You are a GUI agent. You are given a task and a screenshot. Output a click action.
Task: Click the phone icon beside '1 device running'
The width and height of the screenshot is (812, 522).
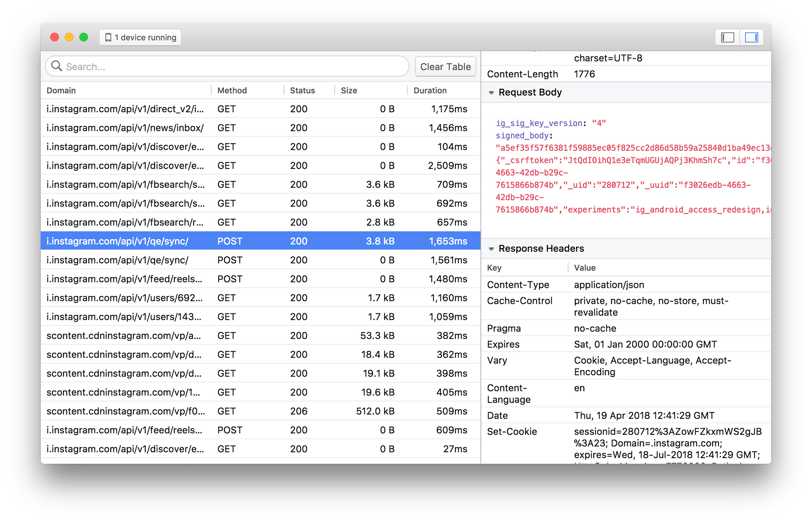[x=108, y=37]
